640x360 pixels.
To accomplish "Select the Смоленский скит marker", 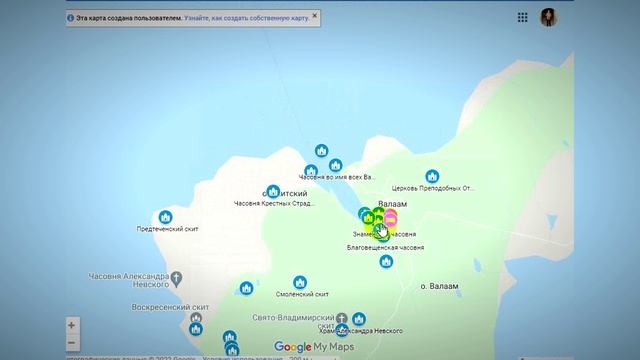I will (x=300, y=282).
